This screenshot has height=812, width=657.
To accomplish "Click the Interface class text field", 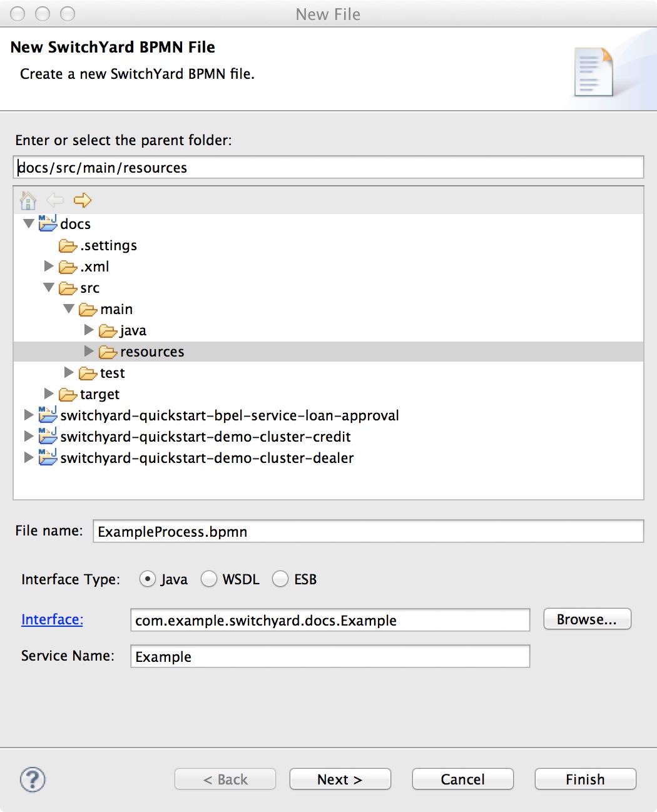I will [x=330, y=621].
